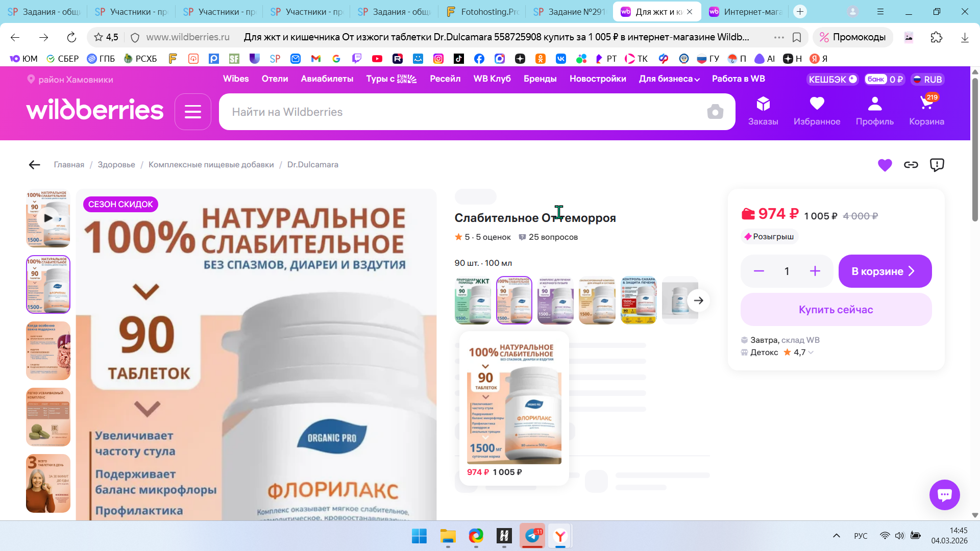Screen dimensions: 980x551
Task: Toggle the purple heart favorite on product
Action: [885, 165]
